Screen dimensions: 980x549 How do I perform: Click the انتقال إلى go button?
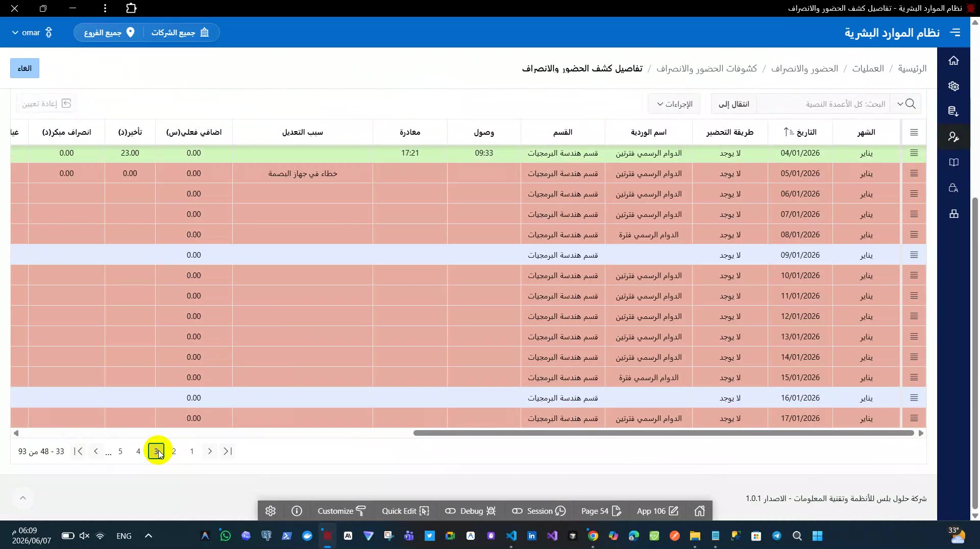coord(734,104)
